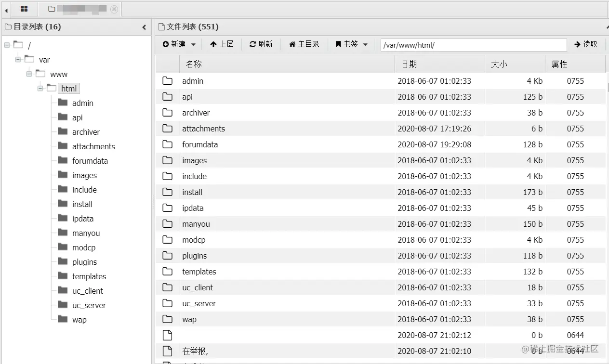Select ipdata folder in directory tree
This screenshot has height=364, width=609.
(x=83, y=219)
